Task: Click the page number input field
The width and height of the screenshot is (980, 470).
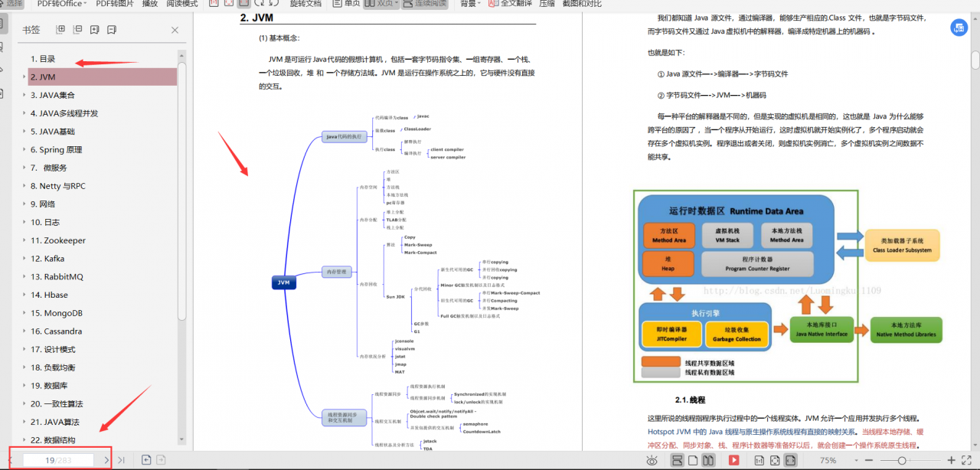Action: point(58,460)
